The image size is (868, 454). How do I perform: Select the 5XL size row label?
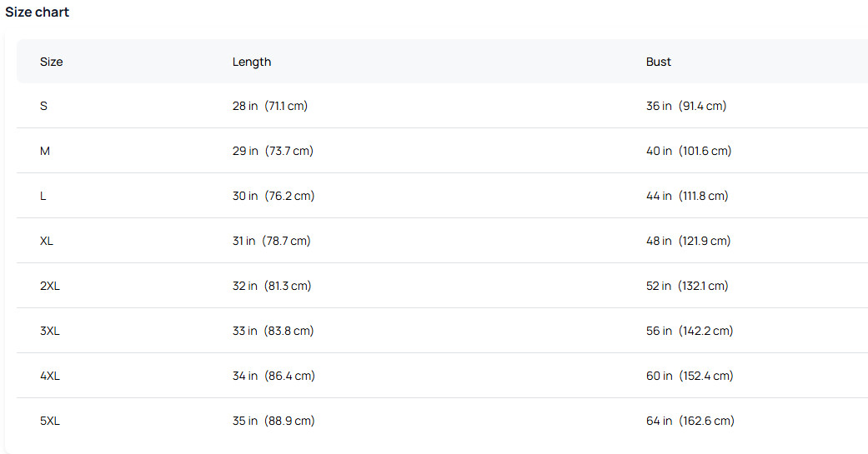(x=50, y=422)
